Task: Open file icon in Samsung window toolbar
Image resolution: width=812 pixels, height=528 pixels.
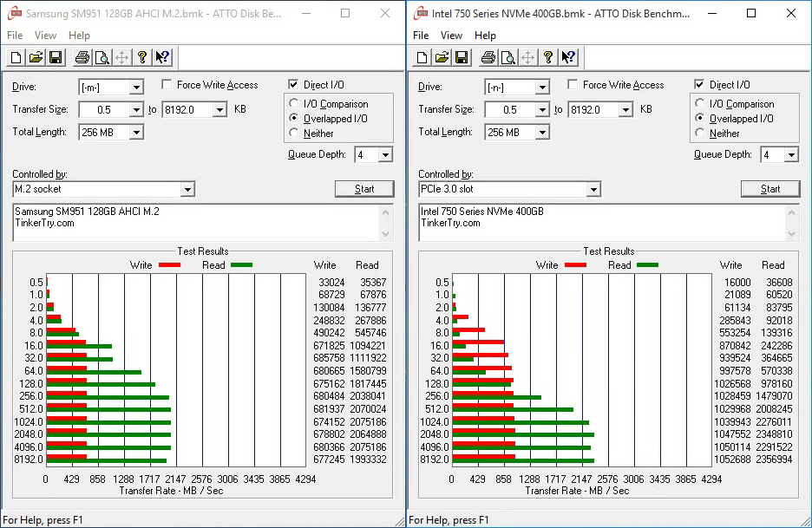Action: coord(36,57)
